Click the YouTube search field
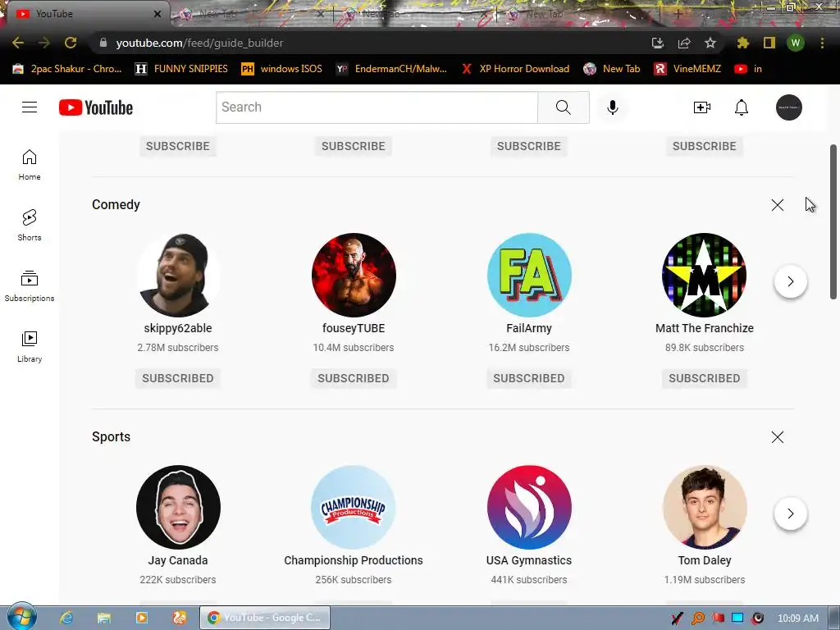Image resolution: width=840 pixels, height=630 pixels. click(x=377, y=107)
